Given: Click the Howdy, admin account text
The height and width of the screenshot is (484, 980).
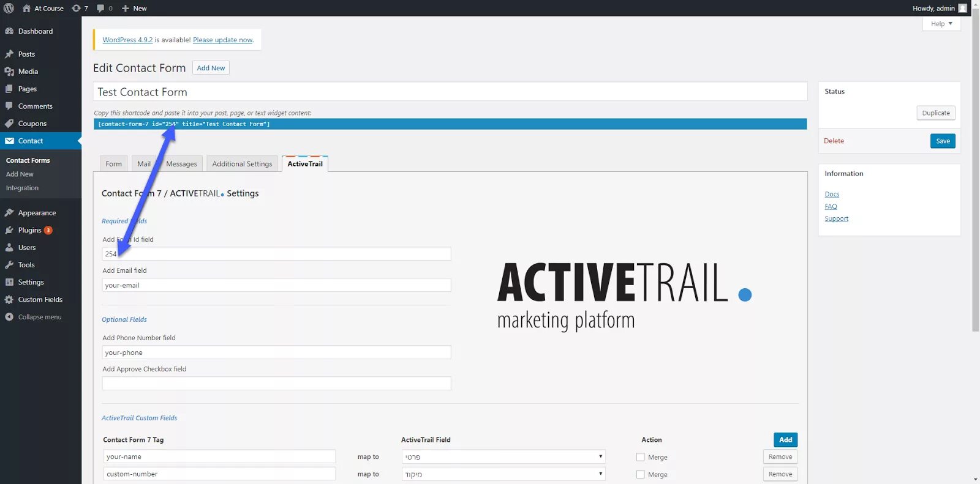Looking at the screenshot, I should coord(933,8).
